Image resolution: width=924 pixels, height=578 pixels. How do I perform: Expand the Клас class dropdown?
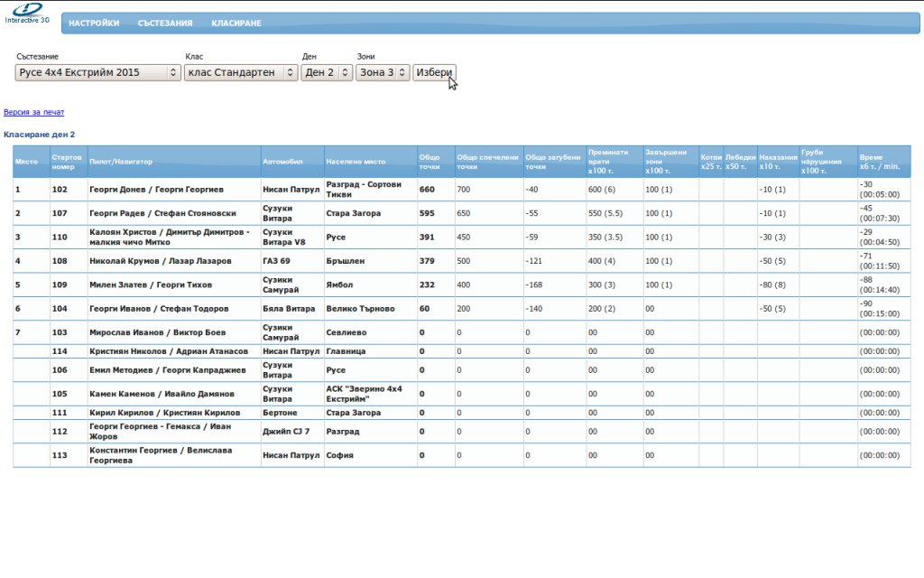240,72
